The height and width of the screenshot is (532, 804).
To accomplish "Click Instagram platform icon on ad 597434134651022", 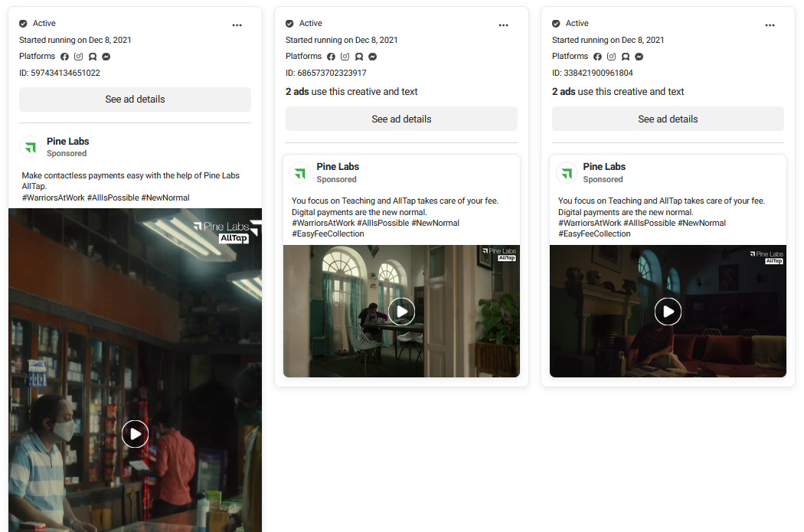I will [78, 57].
